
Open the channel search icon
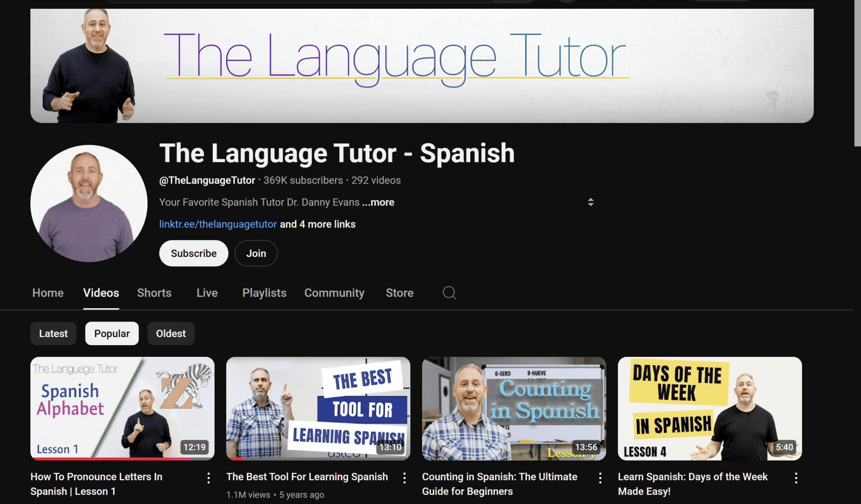click(449, 293)
